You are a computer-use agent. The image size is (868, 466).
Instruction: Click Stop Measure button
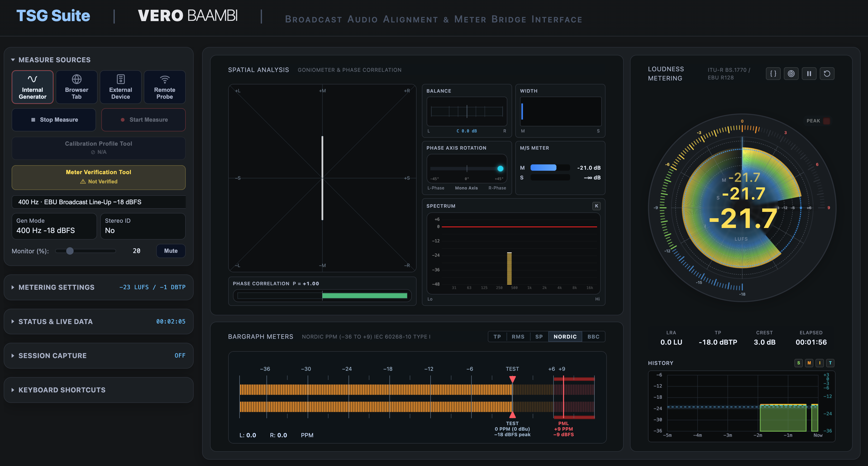click(54, 120)
